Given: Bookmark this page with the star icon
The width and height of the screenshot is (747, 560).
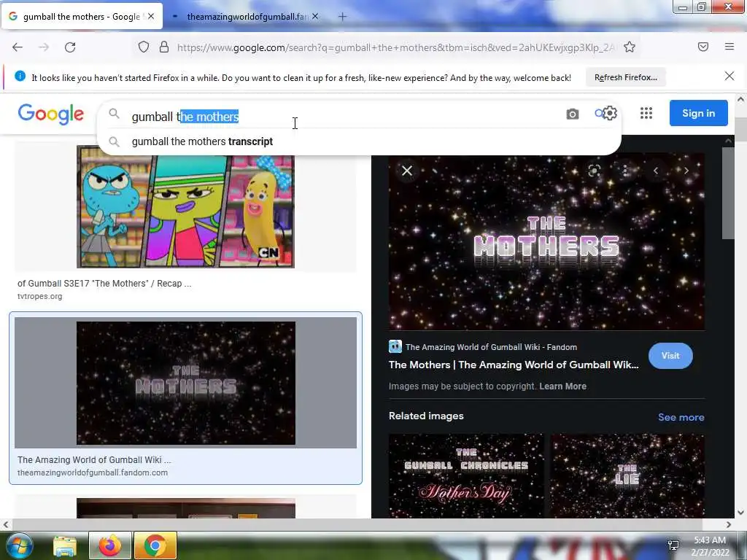Looking at the screenshot, I should tap(630, 47).
